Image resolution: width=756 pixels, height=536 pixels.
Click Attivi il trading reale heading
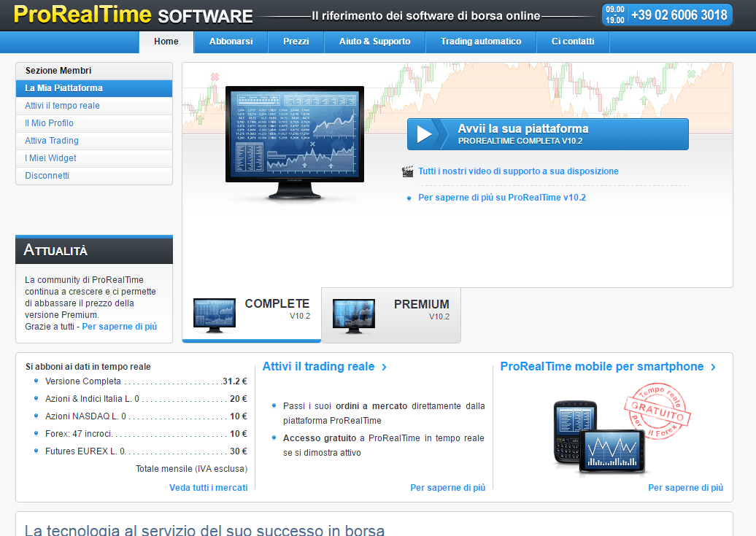point(318,366)
